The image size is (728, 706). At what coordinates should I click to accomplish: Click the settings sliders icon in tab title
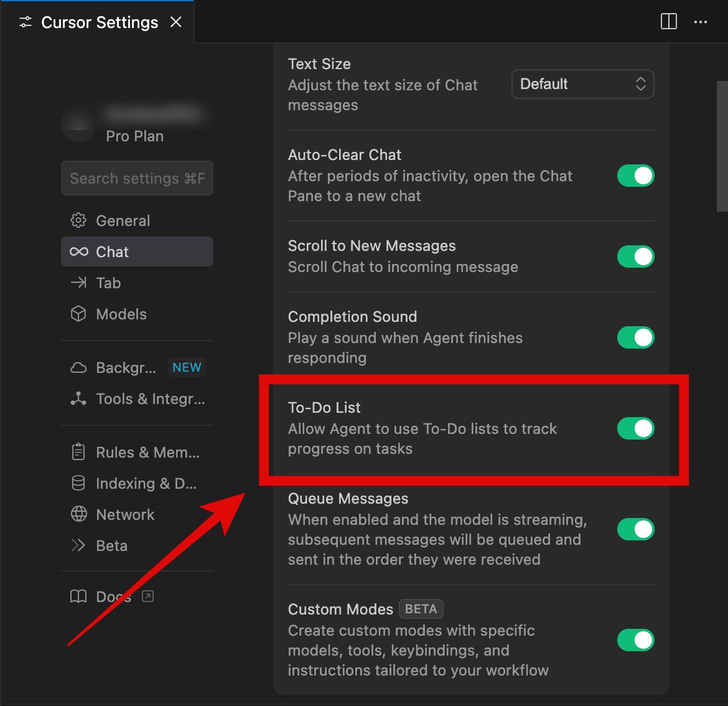26,22
